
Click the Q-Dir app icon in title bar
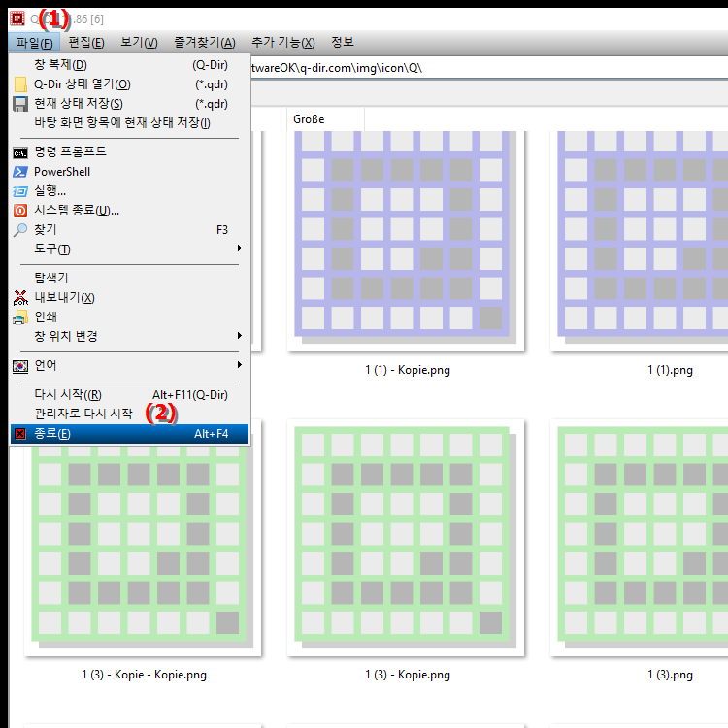(x=17, y=17)
